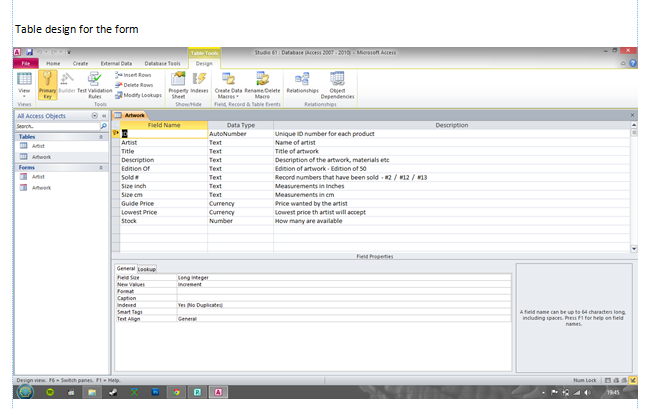
Task: Click the AutoNumber data type cell
Action: (240, 134)
